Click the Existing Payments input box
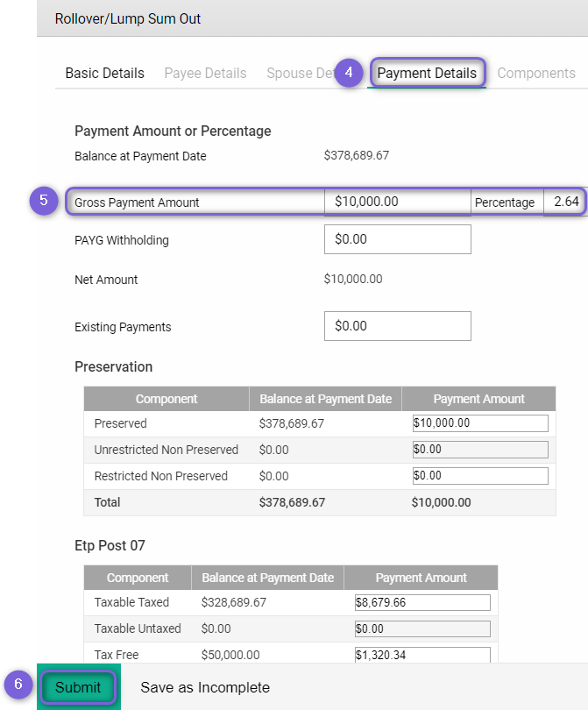Screen dimensions: 588x710 coord(397,326)
